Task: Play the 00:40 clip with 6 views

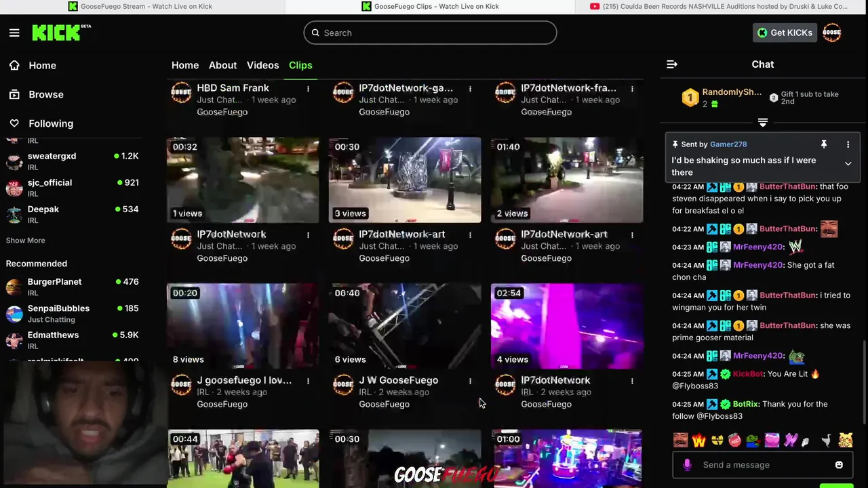Action: click(x=405, y=326)
